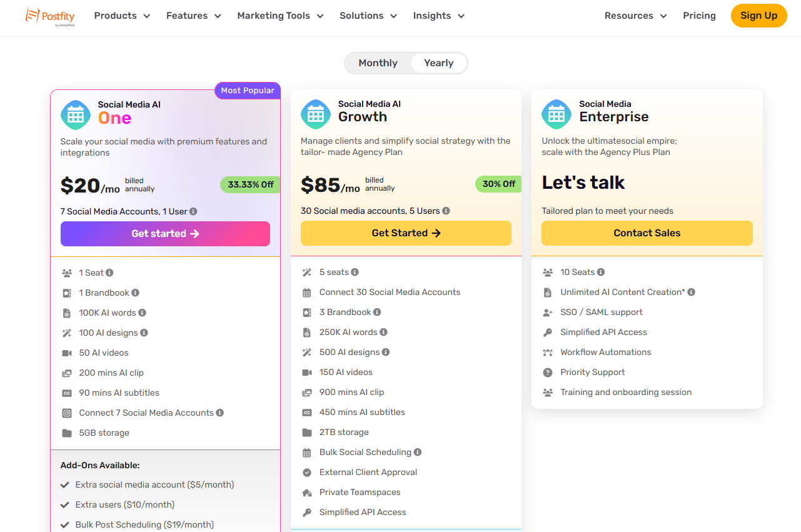This screenshot has width=801, height=532.
Task: Click the Sign Up button
Action: click(x=759, y=16)
